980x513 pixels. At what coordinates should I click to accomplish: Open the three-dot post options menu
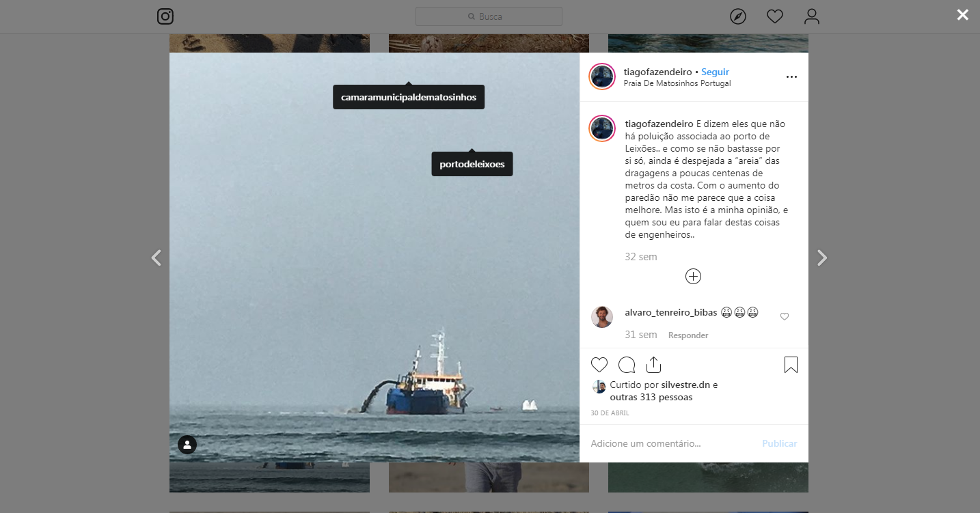[791, 77]
